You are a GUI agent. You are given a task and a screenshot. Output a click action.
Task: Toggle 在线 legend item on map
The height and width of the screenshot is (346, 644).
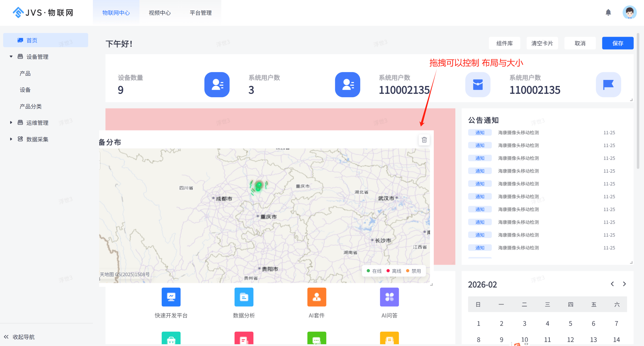(374, 271)
